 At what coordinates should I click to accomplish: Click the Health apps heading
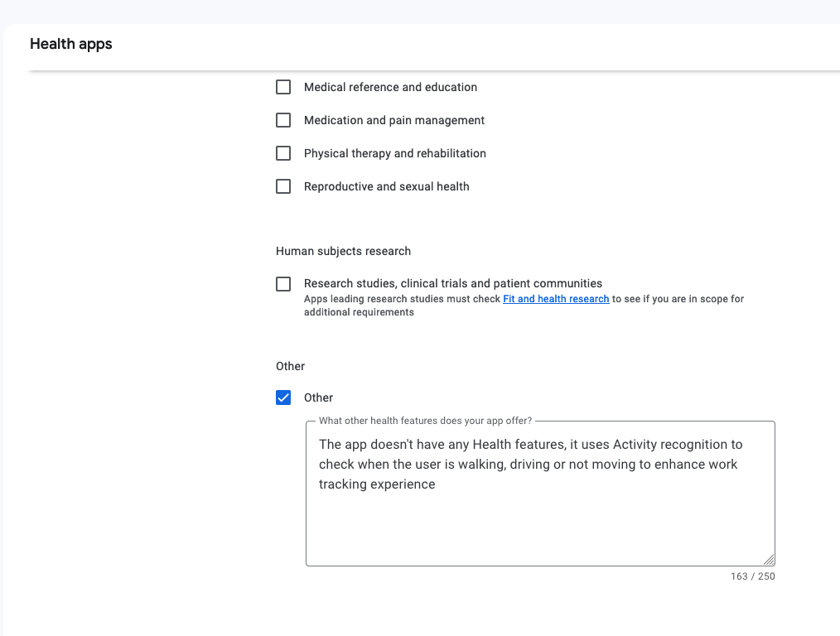pos(71,44)
